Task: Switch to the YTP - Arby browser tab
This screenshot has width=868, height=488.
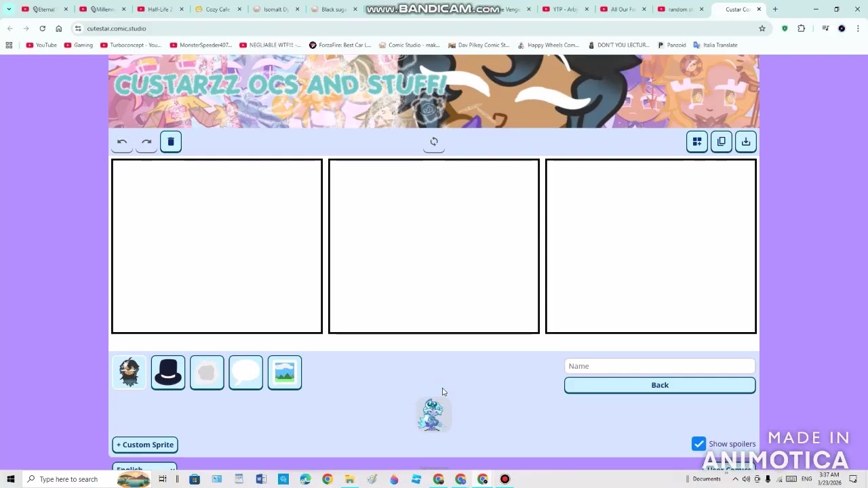Action: pos(566,9)
